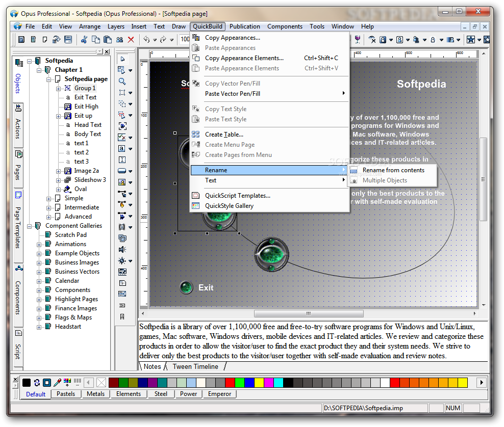
Task: Click the red X Delete toolbar icon
Action: pyautogui.click(x=131, y=39)
